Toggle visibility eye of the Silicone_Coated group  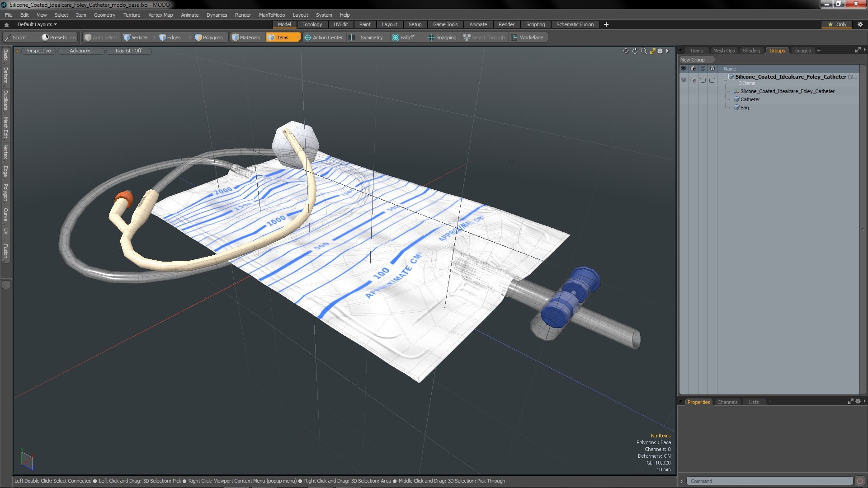tap(684, 80)
